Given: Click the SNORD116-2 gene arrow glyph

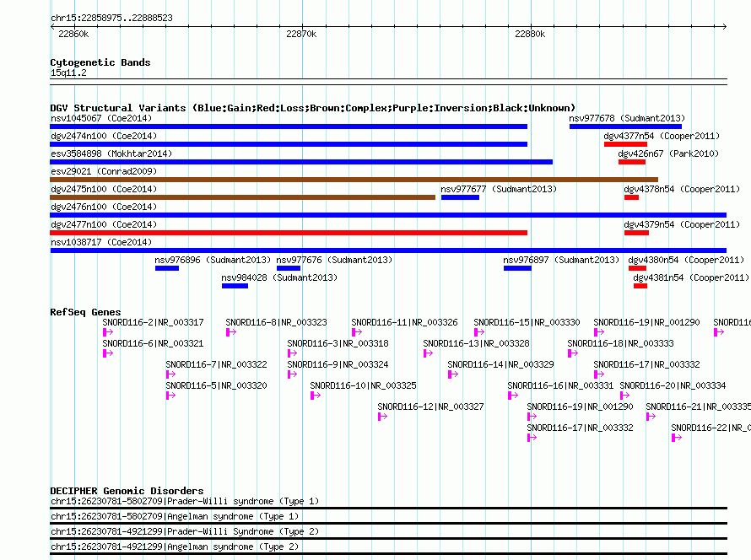Looking at the screenshot, I should coord(108,332).
